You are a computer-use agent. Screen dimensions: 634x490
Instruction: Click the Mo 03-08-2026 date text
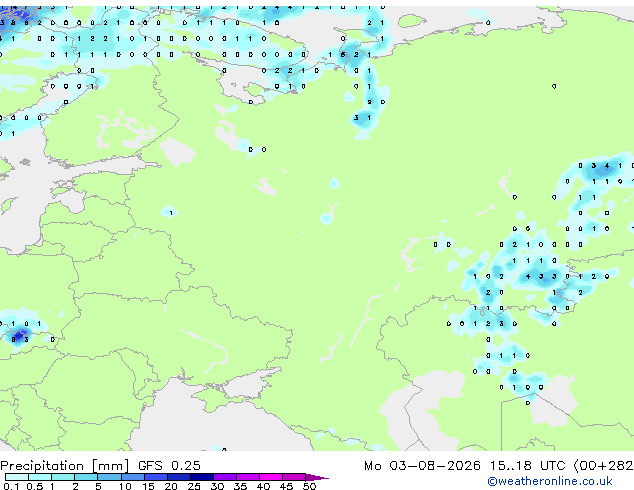[x=423, y=466]
